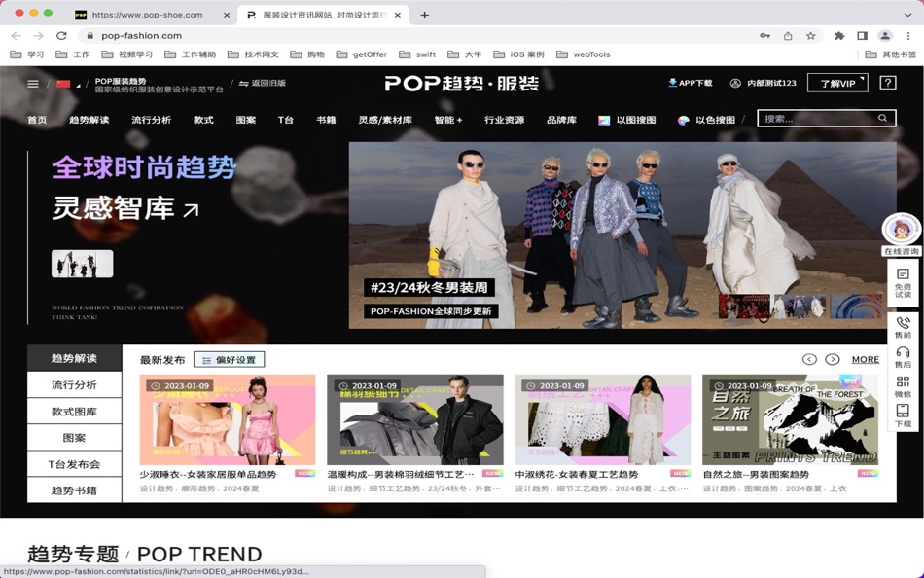Open the 少淑睡衣 article card image
The image size is (924, 578).
(228, 419)
